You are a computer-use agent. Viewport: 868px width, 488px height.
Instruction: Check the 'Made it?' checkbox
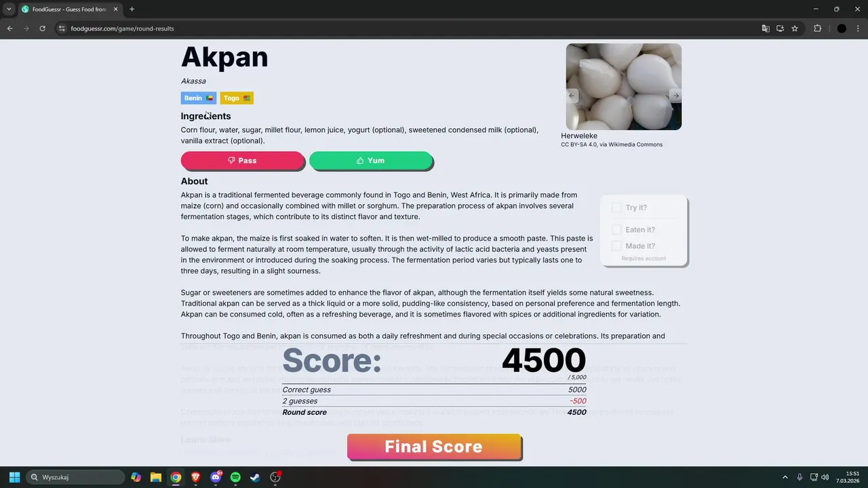click(x=616, y=246)
